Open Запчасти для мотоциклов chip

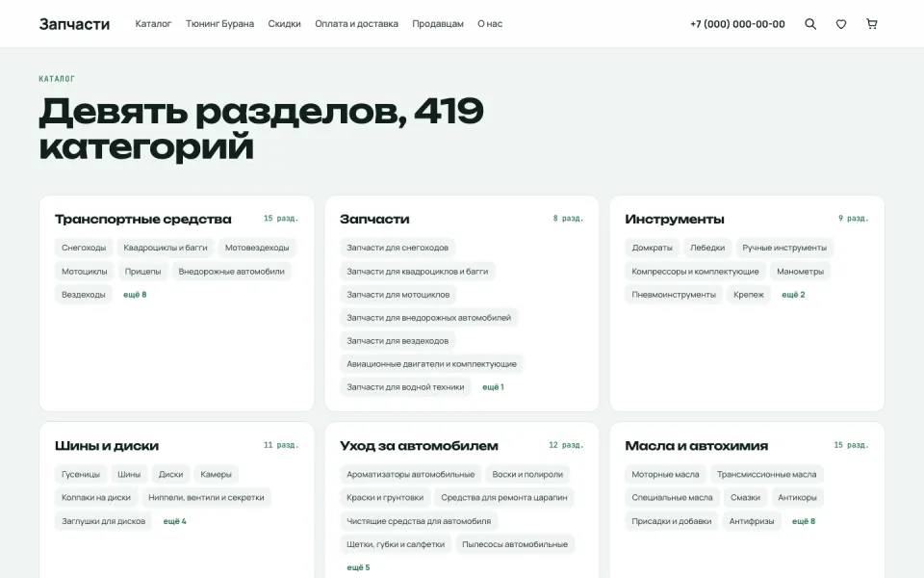[398, 295]
